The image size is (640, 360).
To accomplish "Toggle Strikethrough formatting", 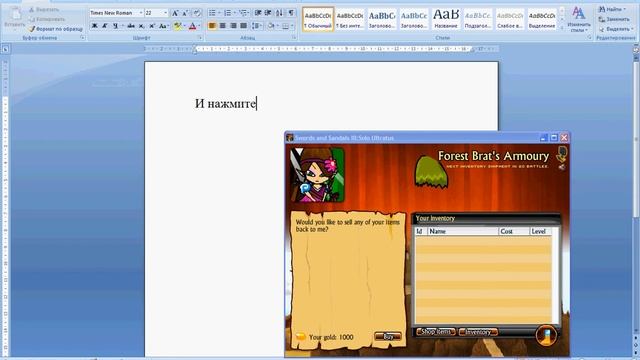I will [x=131, y=26].
